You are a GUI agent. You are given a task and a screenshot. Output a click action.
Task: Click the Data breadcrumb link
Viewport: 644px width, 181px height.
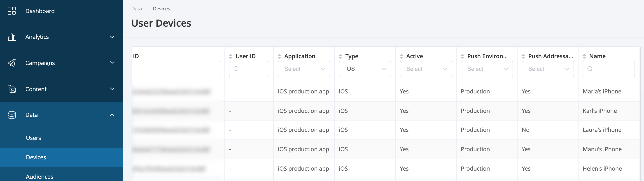click(x=136, y=9)
